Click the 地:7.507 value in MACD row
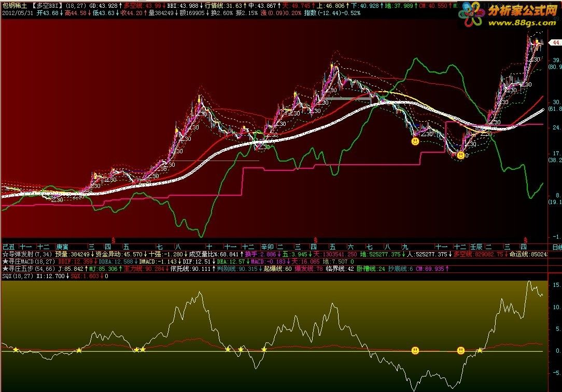562x392 pixels. tap(335, 262)
